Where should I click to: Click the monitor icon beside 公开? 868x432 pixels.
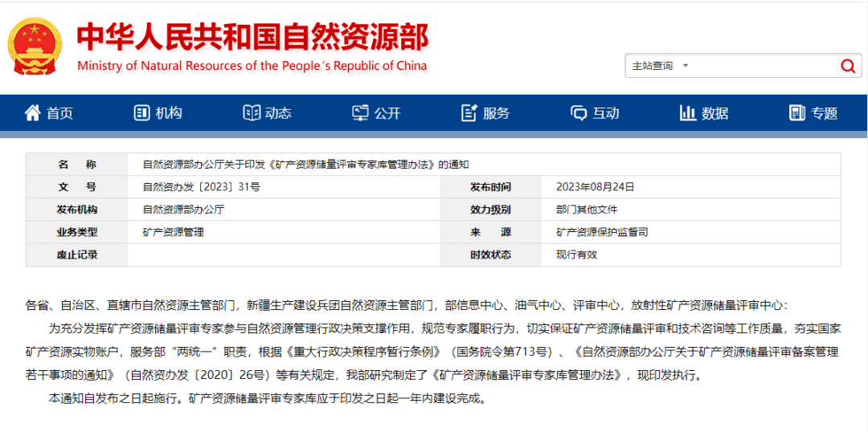[x=360, y=113]
